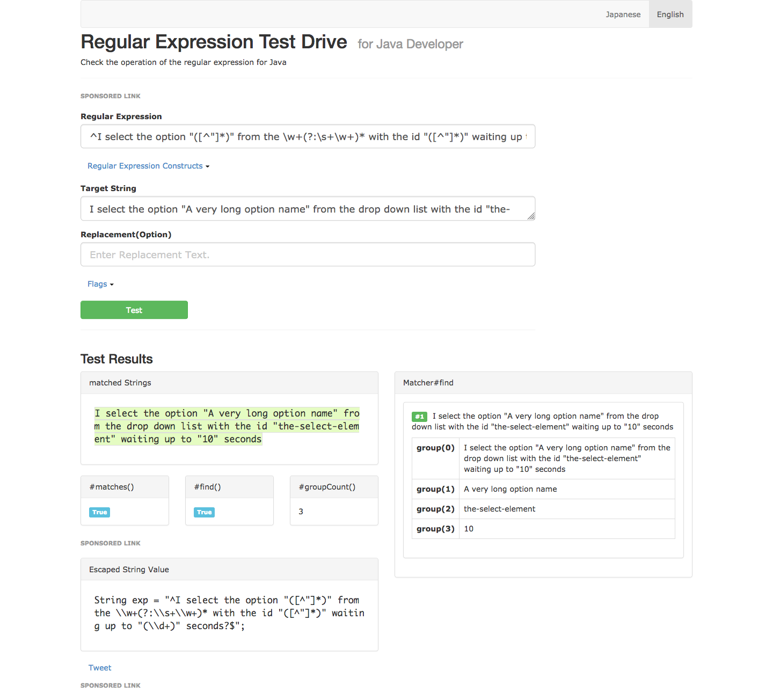Click the #groupCount() value 3

point(301,512)
